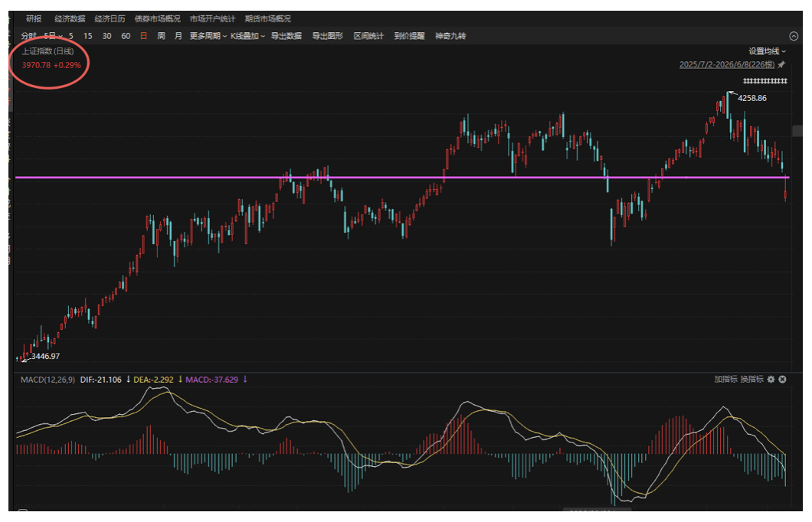Screen dimensions: 812x522
Task: Click the MACD(12,26,9) indicator label
Action: [47, 380]
